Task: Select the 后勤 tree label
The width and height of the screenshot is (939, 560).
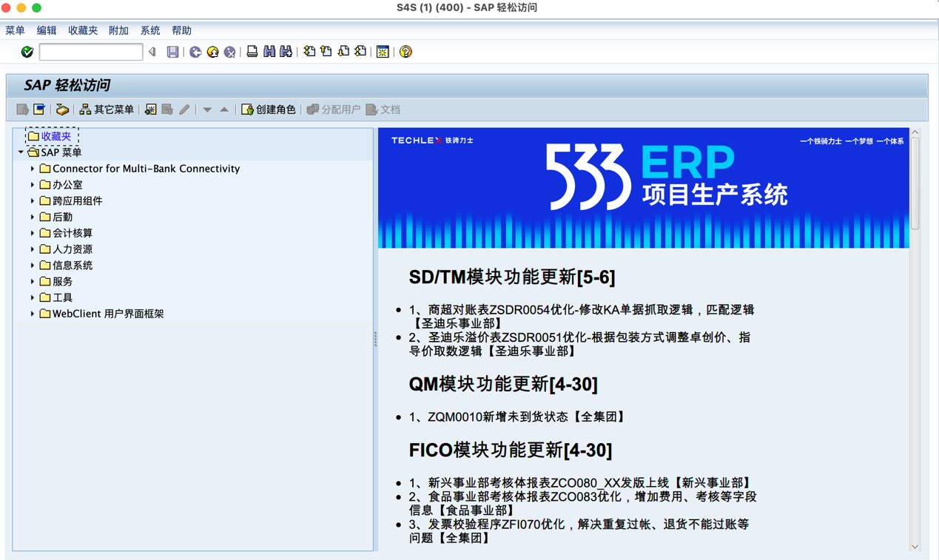Action: point(62,217)
